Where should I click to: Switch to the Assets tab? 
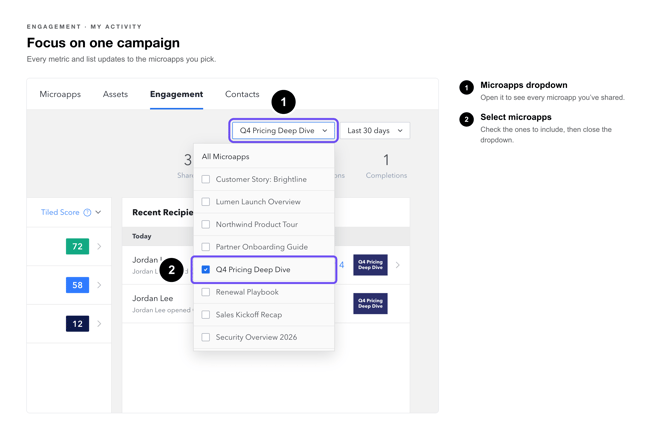coord(115,94)
